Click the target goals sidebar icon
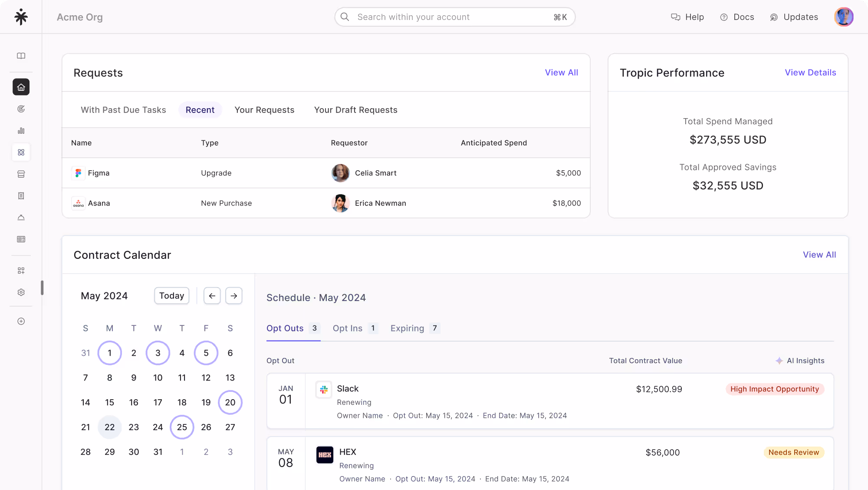868x490 pixels. (21, 109)
